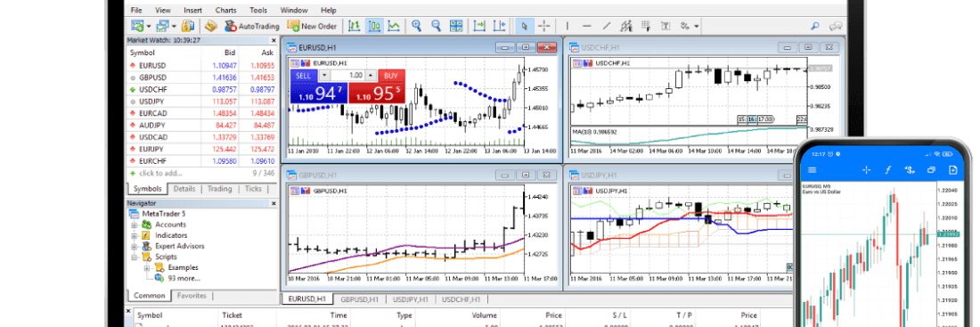
Task: Switch to GBPUSD,H1 chart tab
Action: click(x=360, y=299)
